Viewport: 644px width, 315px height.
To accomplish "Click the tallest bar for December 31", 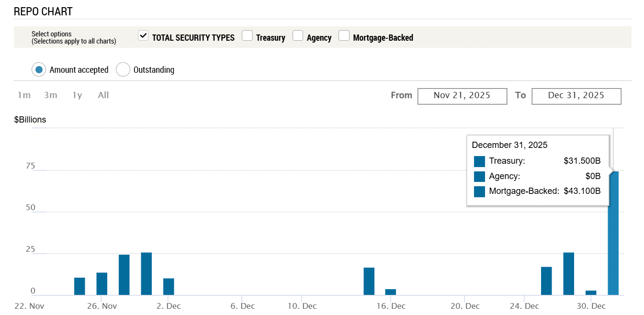I will (x=613, y=239).
